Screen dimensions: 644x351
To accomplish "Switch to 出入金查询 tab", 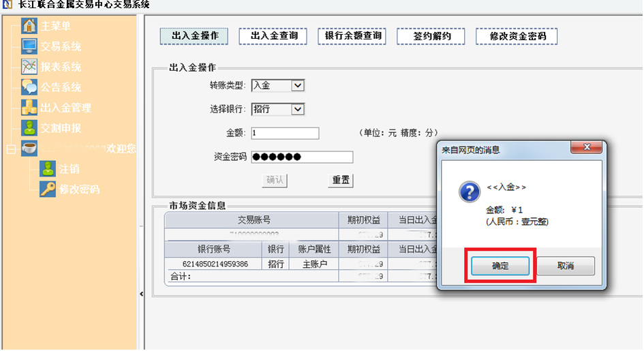I will pos(273,35).
